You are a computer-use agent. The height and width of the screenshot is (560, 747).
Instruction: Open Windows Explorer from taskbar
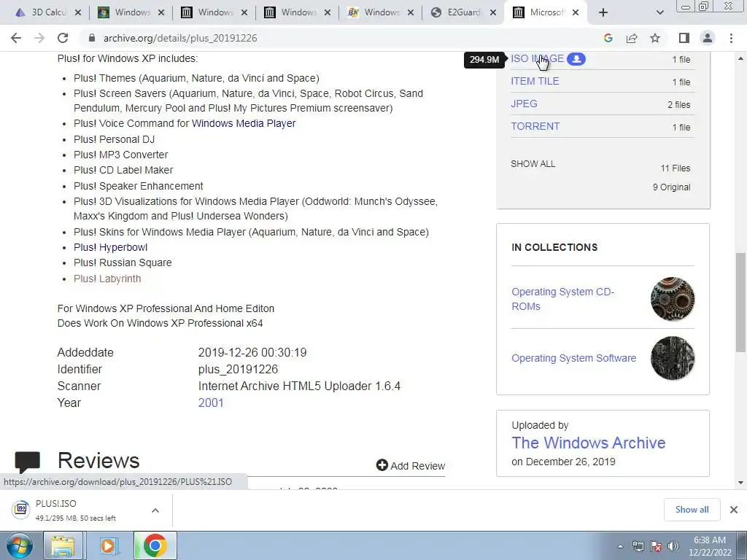63,545
